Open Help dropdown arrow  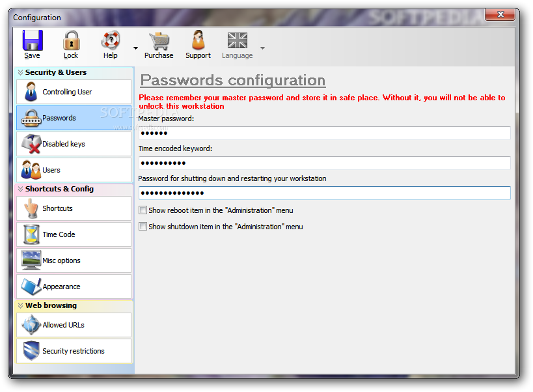click(135, 48)
